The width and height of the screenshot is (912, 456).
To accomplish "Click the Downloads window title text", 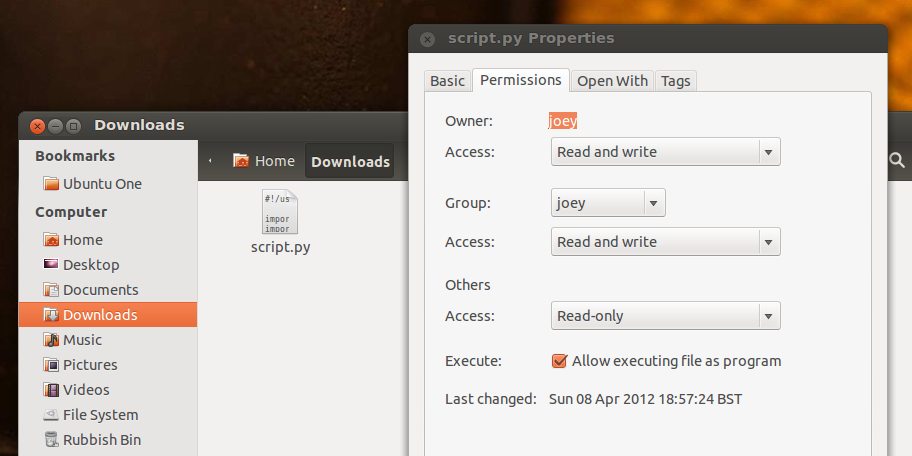I will [139, 125].
